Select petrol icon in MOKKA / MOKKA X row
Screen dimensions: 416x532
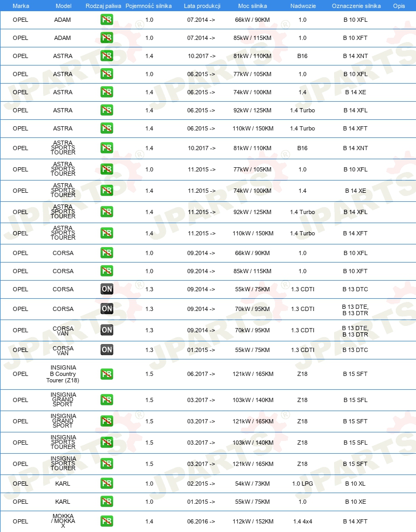point(107,521)
